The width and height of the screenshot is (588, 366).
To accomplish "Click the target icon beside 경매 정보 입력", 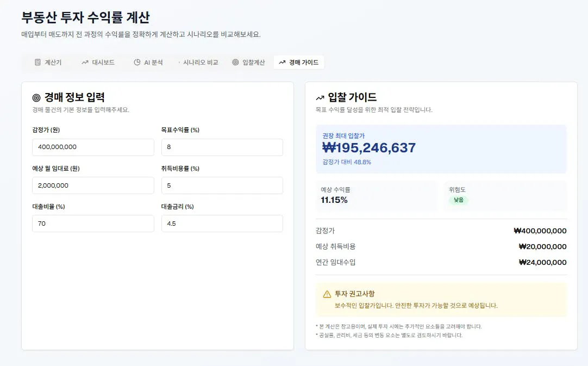I will coord(36,98).
